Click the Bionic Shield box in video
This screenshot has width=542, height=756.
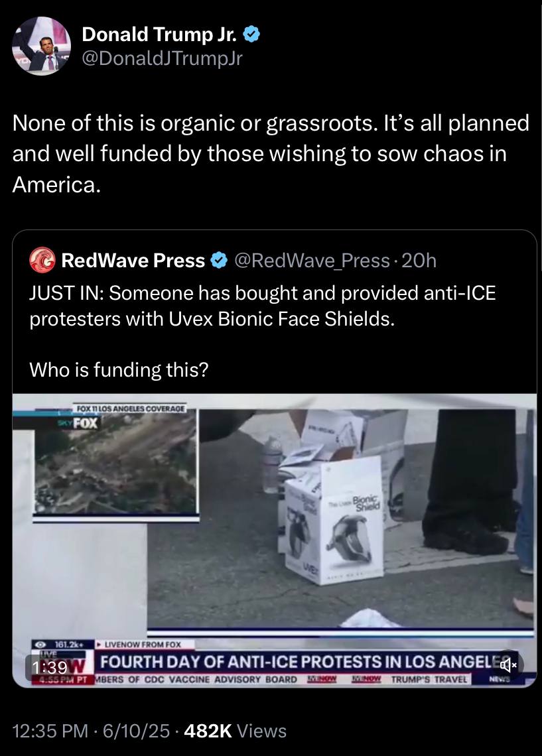[x=334, y=521]
